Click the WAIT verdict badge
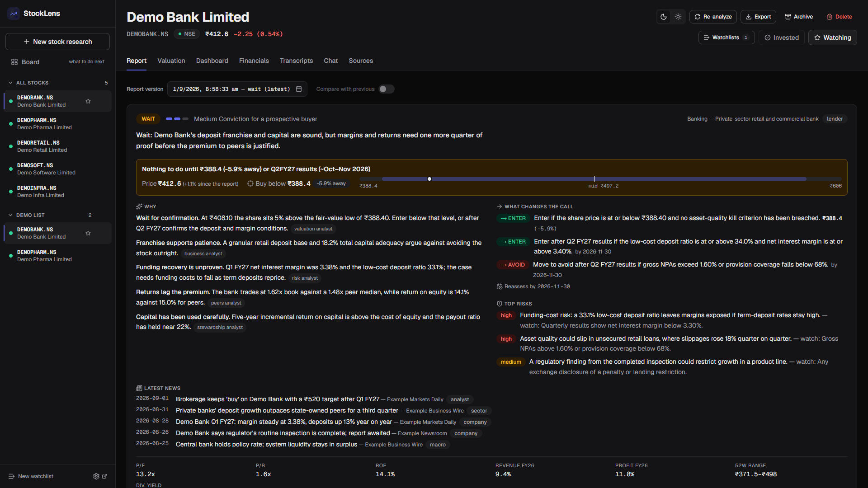Image resolution: width=868 pixels, height=488 pixels. 148,119
